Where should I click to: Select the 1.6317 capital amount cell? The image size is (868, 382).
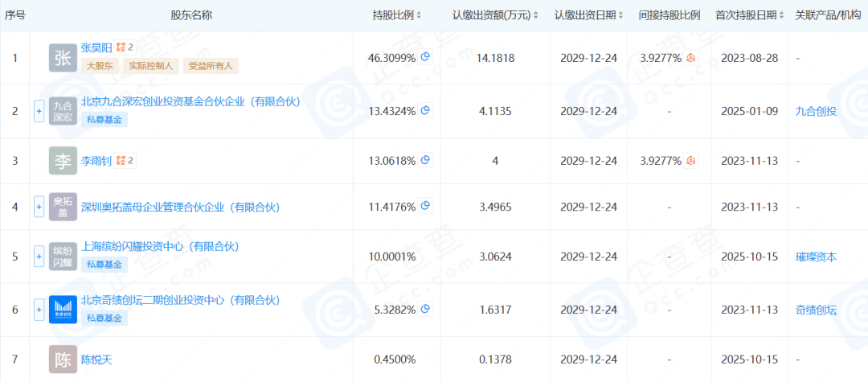(495, 310)
